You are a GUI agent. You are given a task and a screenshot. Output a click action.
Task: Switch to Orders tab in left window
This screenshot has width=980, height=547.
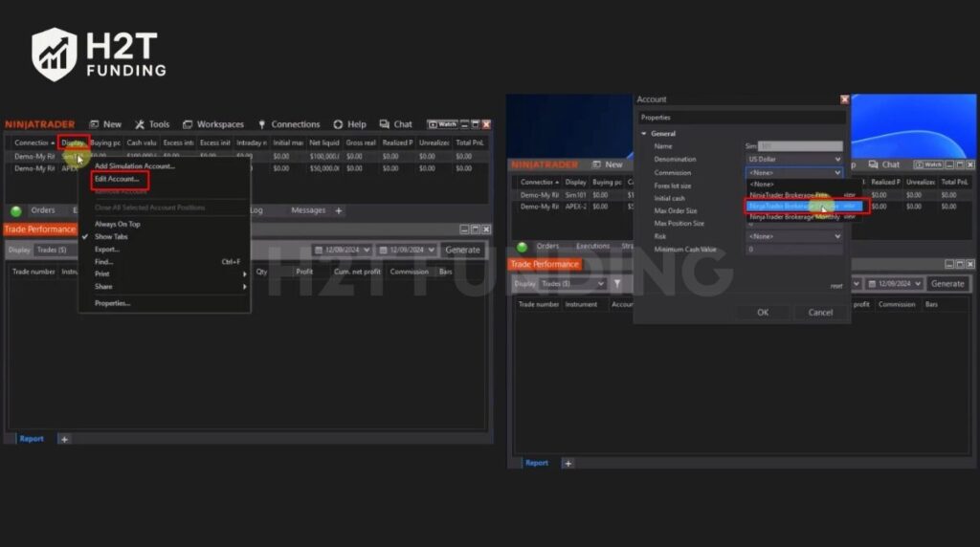click(43, 210)
